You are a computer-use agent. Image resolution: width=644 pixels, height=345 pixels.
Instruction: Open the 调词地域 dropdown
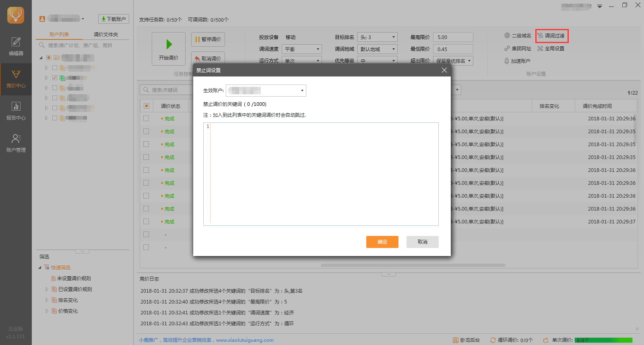[378, 49]
